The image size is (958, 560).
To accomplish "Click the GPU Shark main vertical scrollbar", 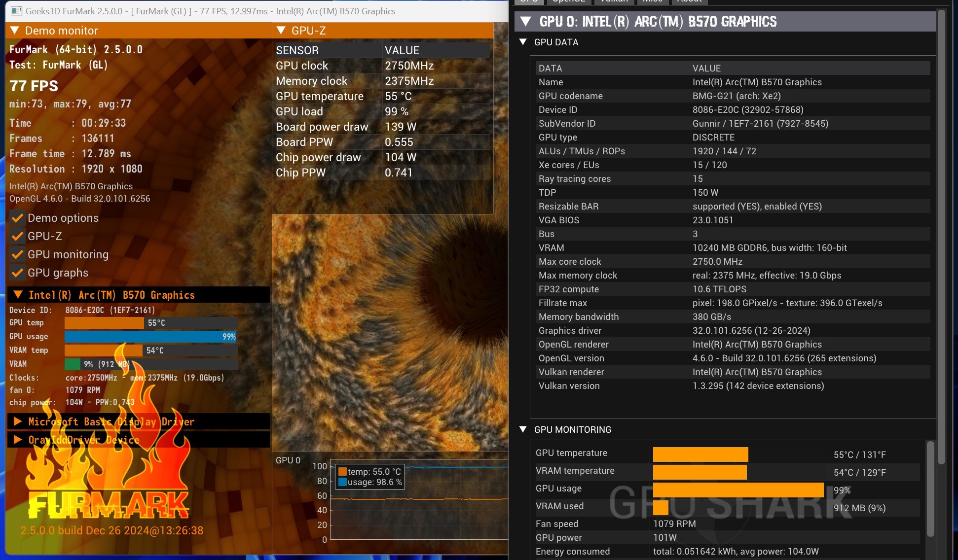I will [x=941, y=237].
